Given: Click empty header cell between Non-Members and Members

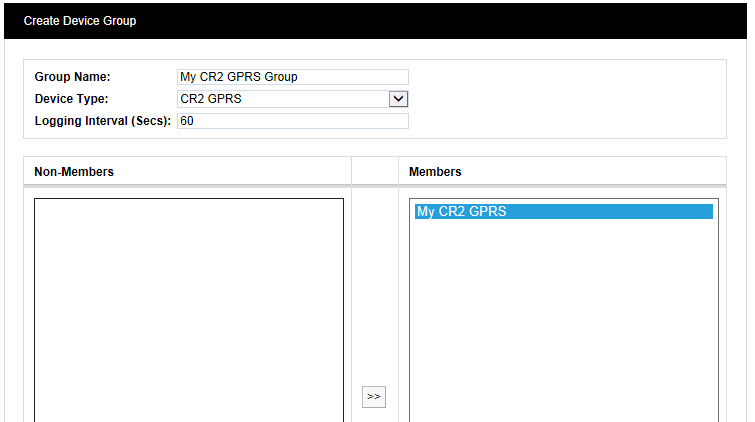Looking at the screenshot, I should click(x=374, y=172).
